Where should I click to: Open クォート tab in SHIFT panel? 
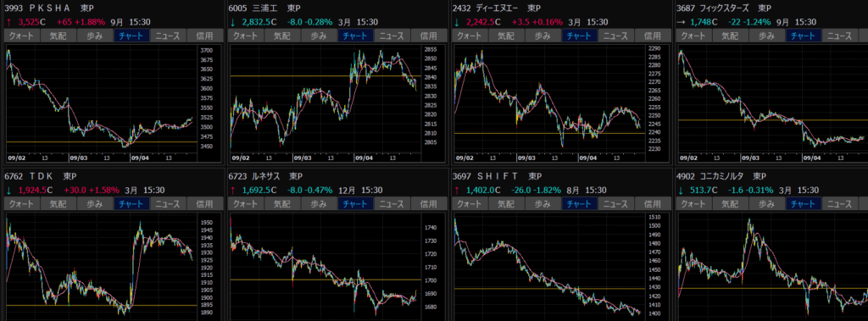(x=470, y=203)
